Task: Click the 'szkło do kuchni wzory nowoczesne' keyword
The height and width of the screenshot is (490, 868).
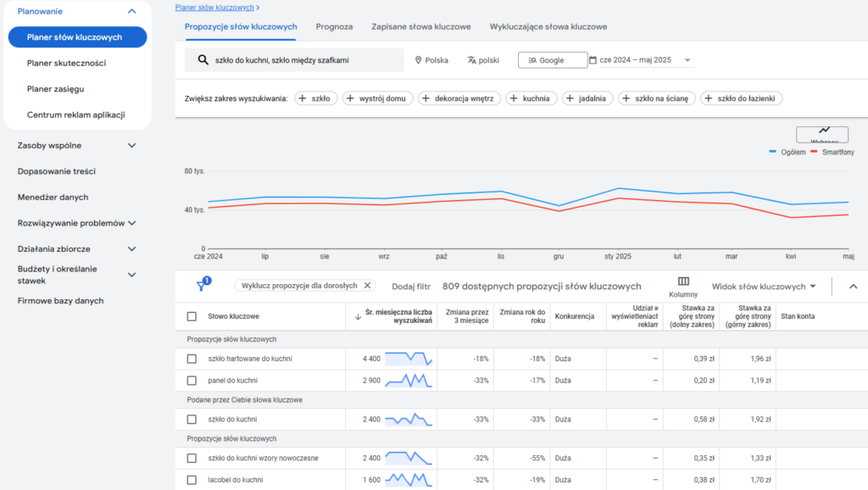Action: 263,458
